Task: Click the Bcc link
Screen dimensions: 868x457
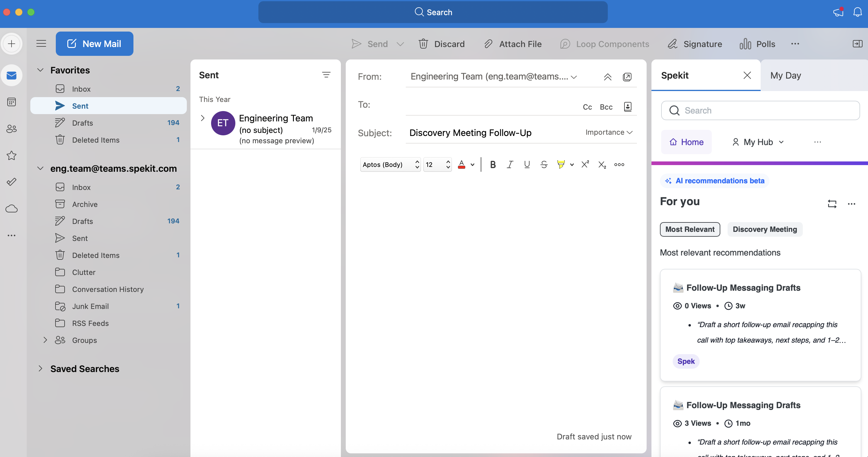Action: pyautogui.click(x=606, y=107)
